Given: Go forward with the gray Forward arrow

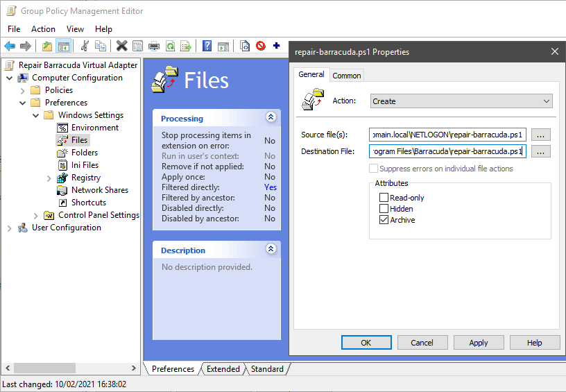Looking at the screenshot, I should [x=26, y=46].
